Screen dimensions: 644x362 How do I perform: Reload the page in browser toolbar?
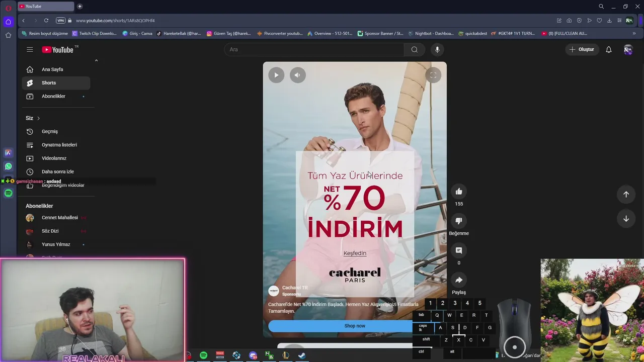pos(46,21)
